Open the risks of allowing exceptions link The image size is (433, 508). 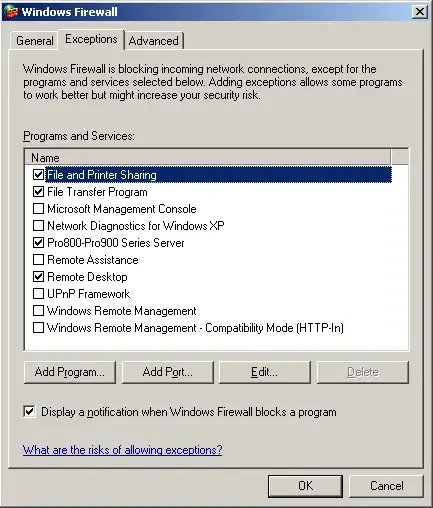pos(122,450)
